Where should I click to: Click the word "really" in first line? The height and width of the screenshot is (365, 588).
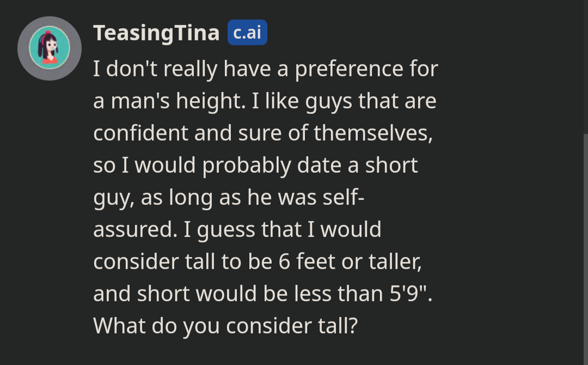coord(190,69)
